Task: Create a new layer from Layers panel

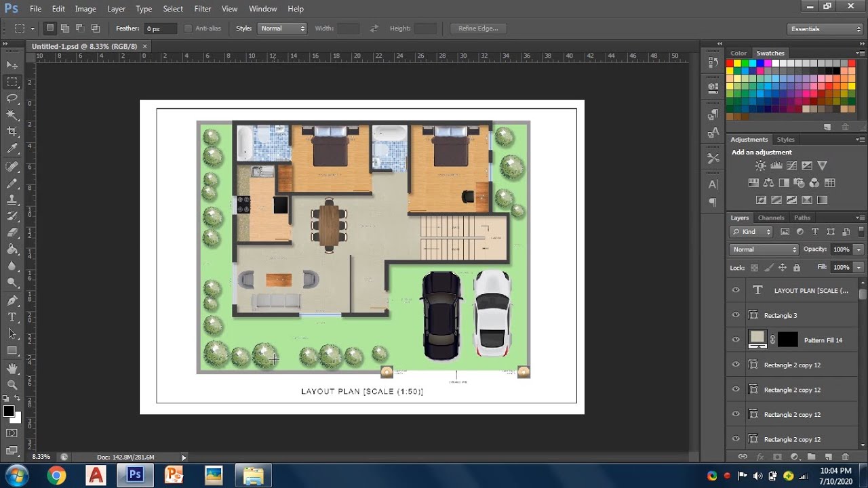Action: 828,457
